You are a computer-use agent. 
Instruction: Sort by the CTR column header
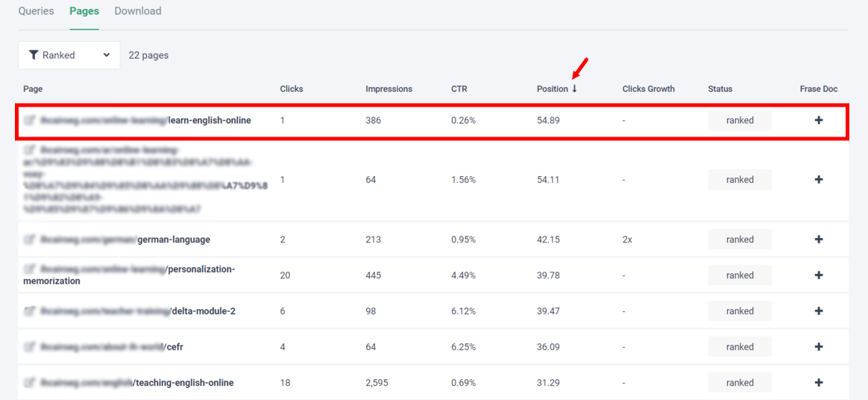459,89
